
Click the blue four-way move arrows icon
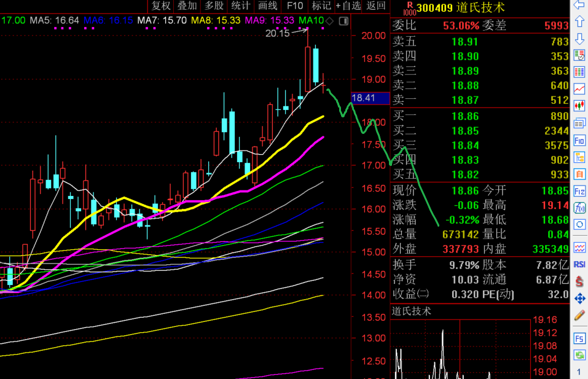point(579,299)
